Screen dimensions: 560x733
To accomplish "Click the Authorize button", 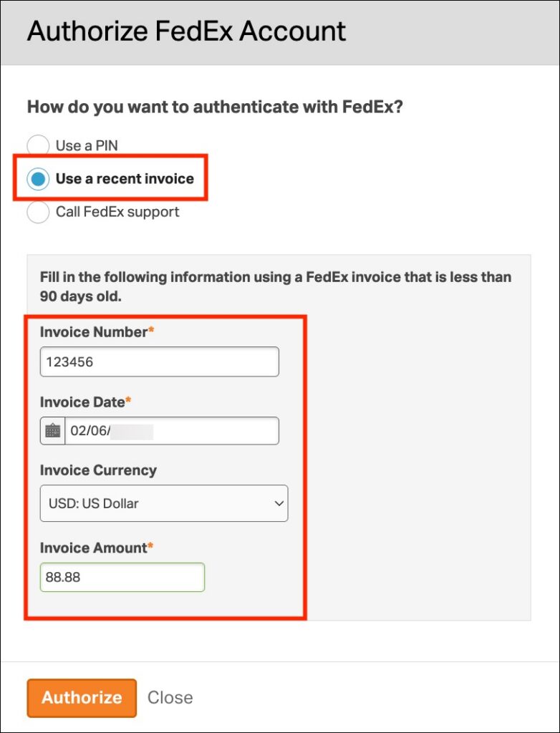I will (82, 698).
